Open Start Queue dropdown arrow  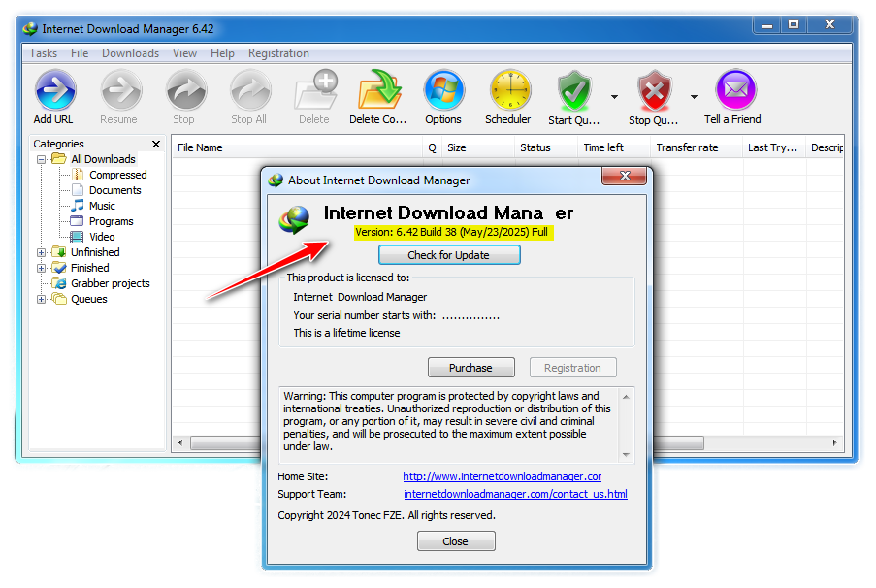pos(614,97)
